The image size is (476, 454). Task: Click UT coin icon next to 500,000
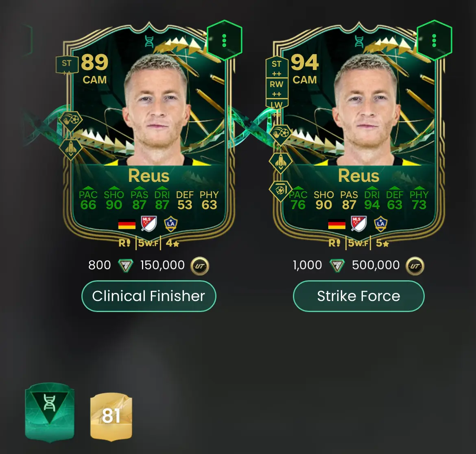[415, 266]
